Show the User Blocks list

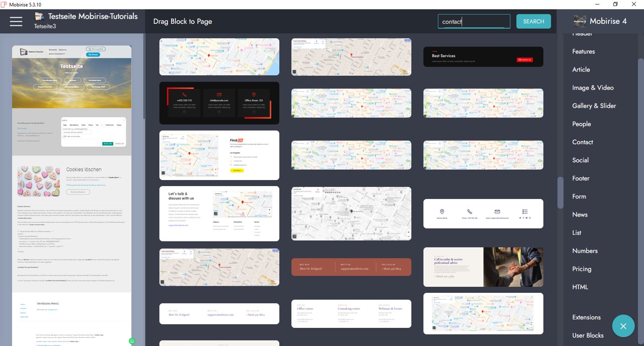(588, 335)
